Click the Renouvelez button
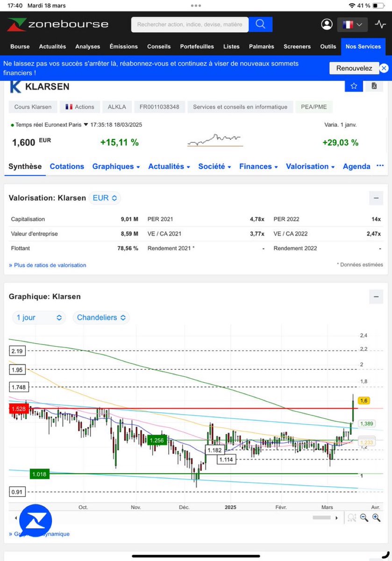Viewport: 392px width, 561px height. click(354, 68)
